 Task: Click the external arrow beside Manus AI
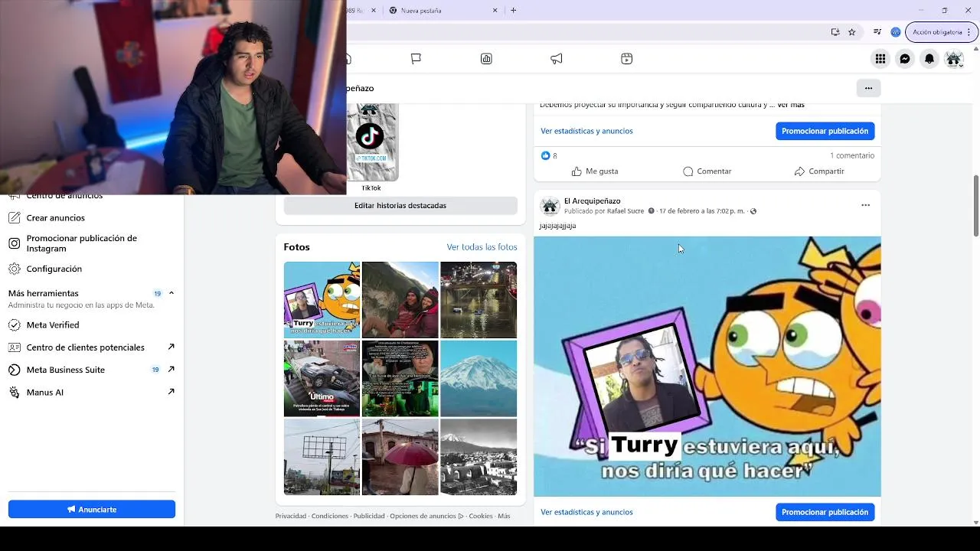171,392
